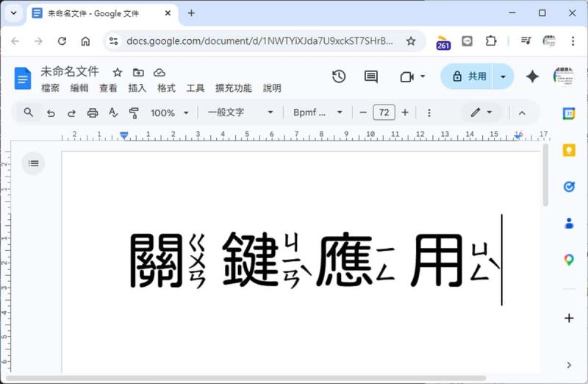This screenshot has width=588, height=384.
Task: Open Contacts side panel
Action: 569,224
